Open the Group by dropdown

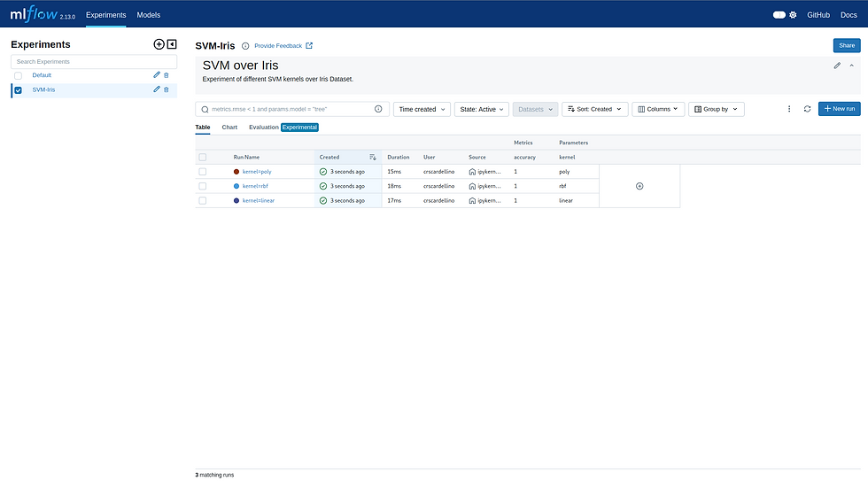717,109
